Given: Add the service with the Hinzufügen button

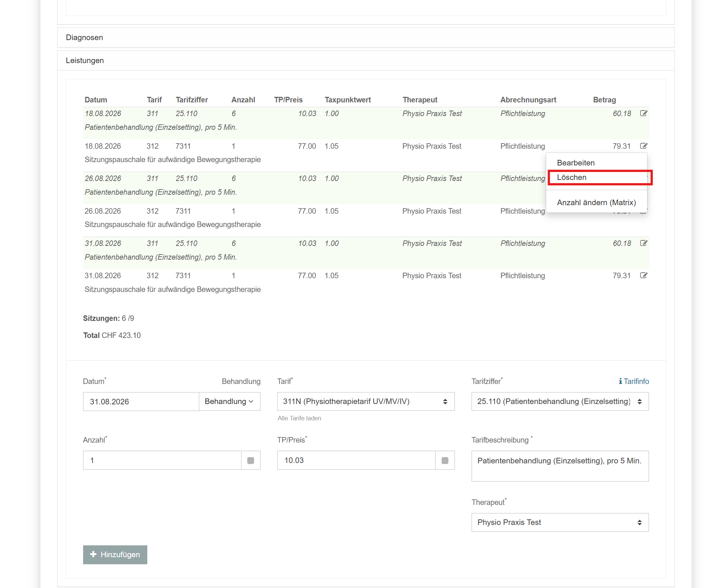Looking at the screenshot, I should [115, 555].
